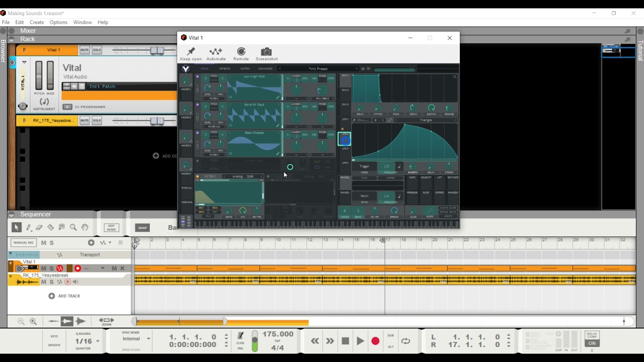
Task: Expand the RK_175_Yesyesbre... mix channel triangle
Action: pyautogui.click(x=24, y=120)
